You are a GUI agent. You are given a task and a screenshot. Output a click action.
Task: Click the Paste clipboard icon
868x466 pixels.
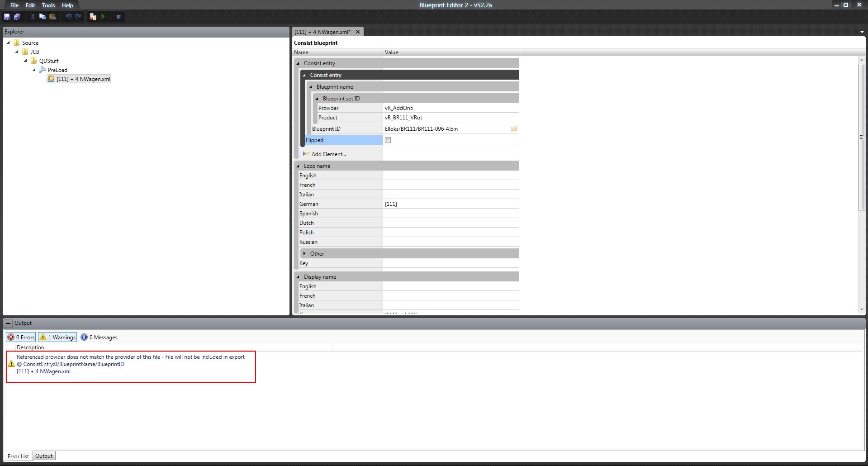tap(52, 17)
